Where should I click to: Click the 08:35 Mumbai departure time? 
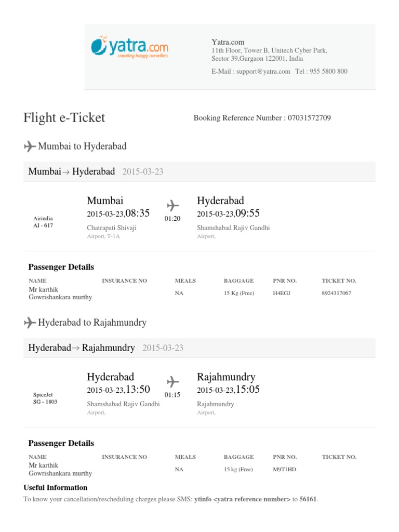point(138,213)
